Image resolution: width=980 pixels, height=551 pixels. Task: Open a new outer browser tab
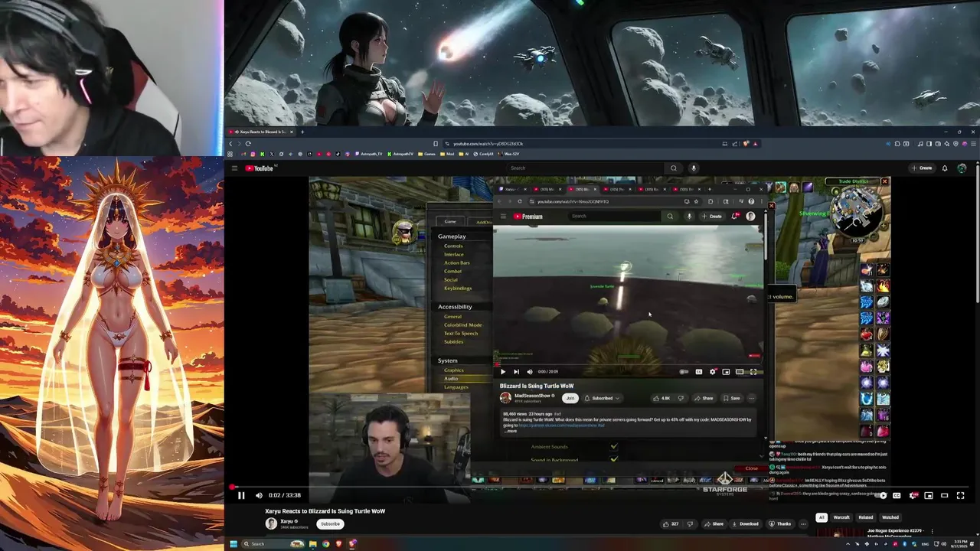coord(302,132)
